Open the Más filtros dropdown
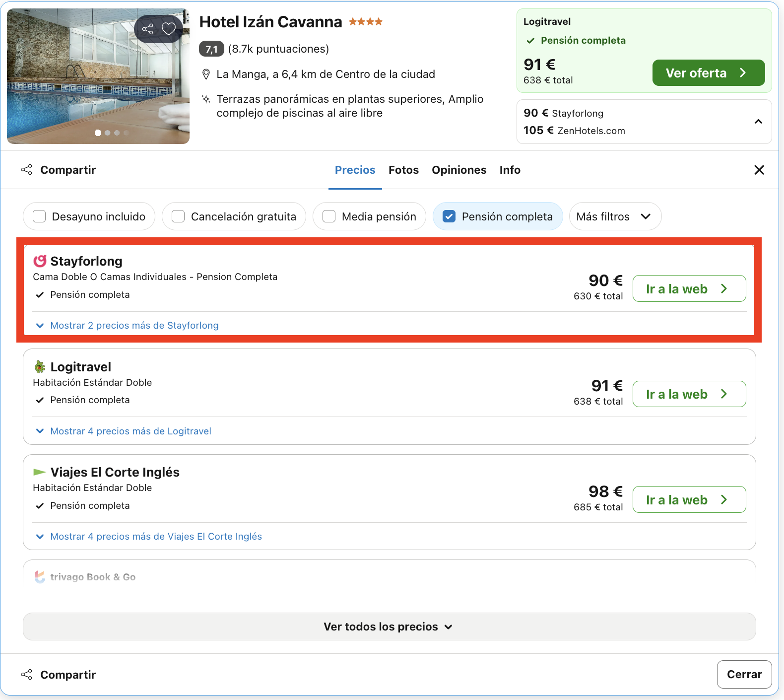Screen dimensions: 784x700 pyautogui.click(x=615, y=216)
